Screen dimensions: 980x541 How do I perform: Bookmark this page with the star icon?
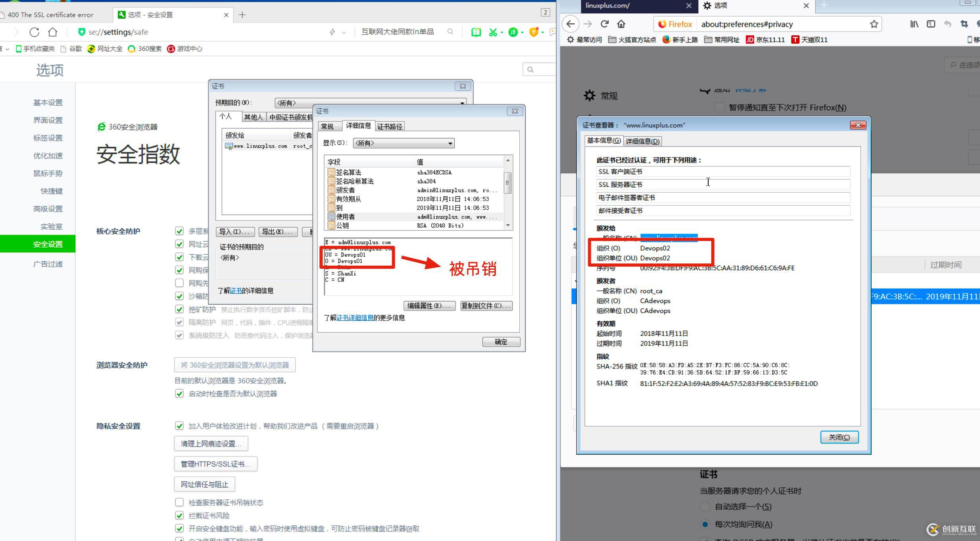pyautogui.click(x=874, y=24)
